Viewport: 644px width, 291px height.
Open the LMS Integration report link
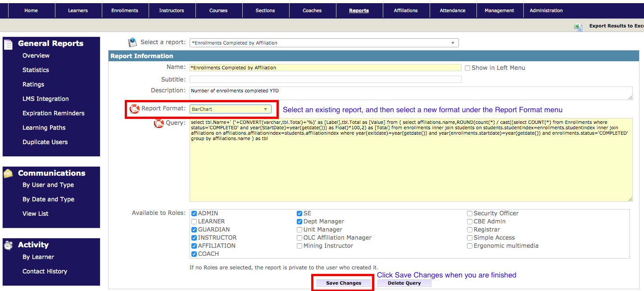[45, 99]
